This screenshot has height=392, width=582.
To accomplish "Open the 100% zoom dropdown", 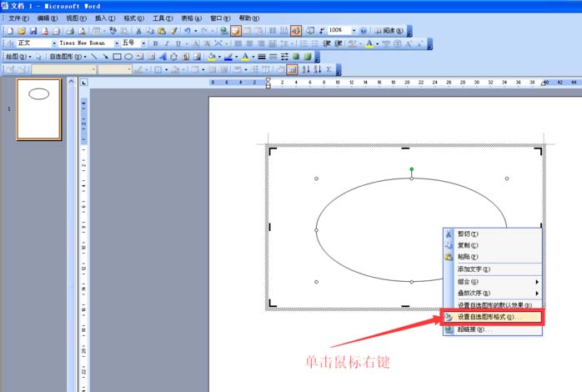I will tap(354, 30).
